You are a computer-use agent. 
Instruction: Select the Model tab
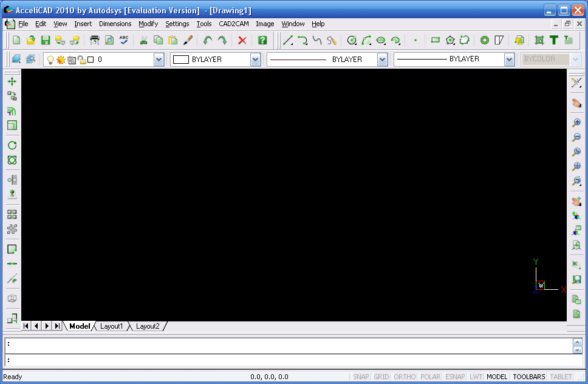tap(80, 326)
